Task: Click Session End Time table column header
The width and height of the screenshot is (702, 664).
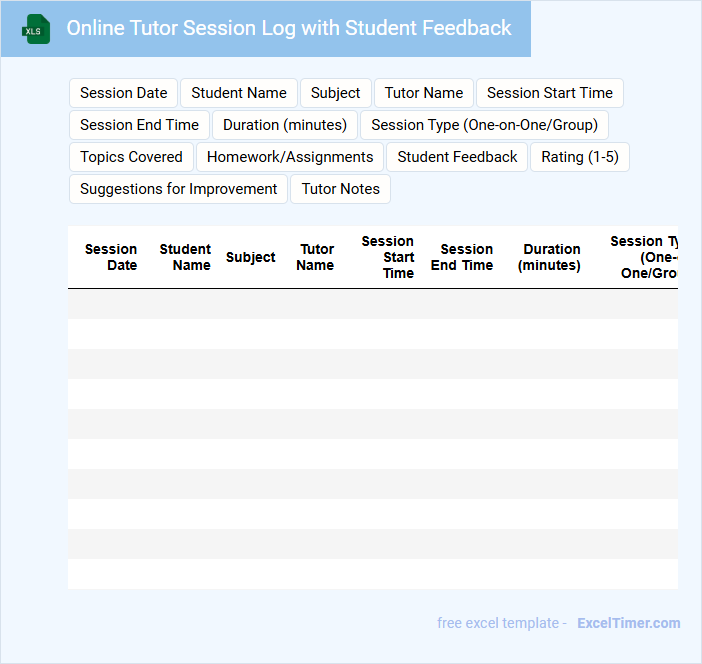Action: pyautogui.click(x=462, y=257)
